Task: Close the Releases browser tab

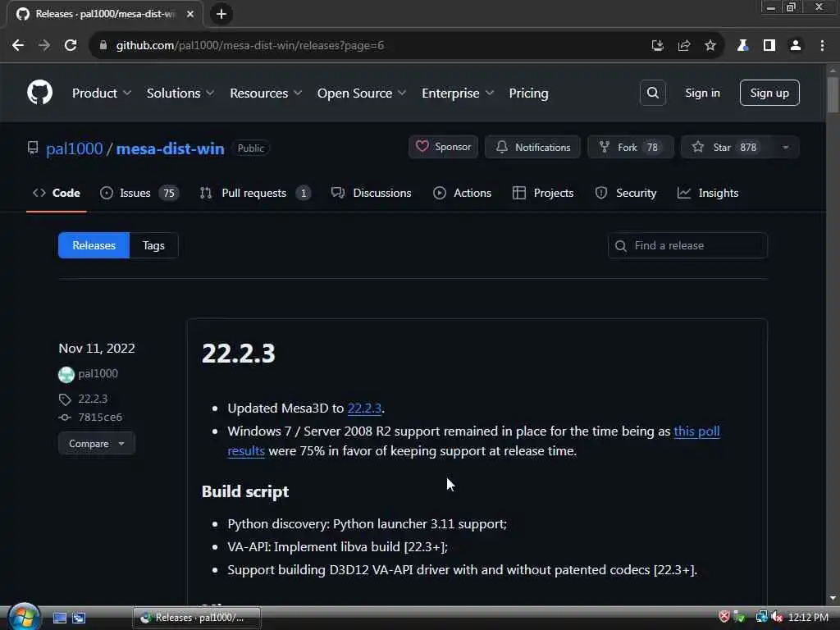Action: [x=190, y=14]
